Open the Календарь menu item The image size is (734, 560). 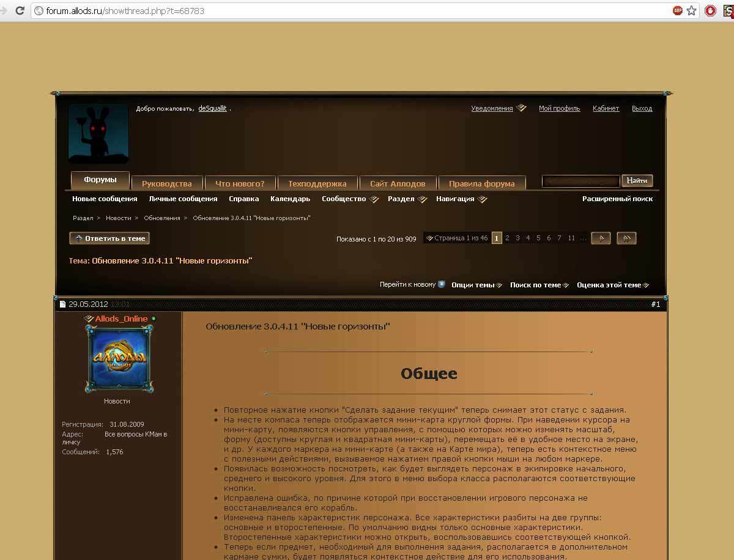pyautogui.click(x=290, y=199)
